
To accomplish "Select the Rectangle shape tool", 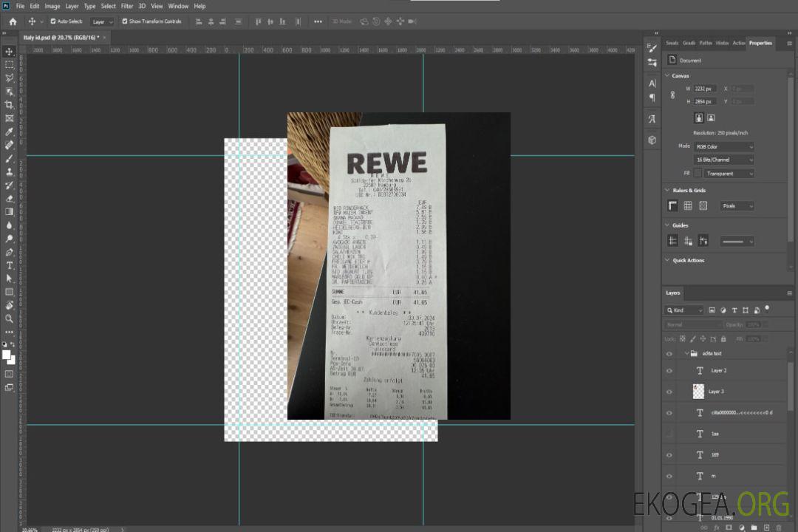I will 9,292.
